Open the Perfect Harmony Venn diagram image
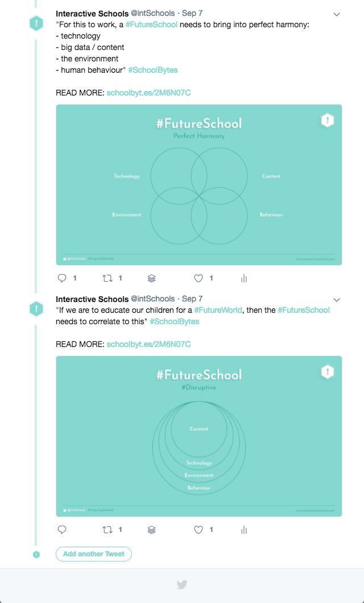This screenshot has width=364, height=603. (x=198, y=185)
